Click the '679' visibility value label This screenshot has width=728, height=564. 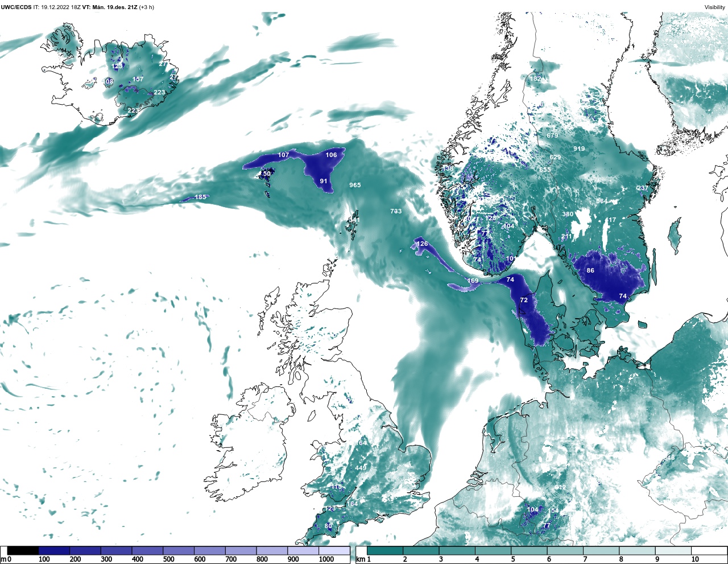click(x=552, y=135)
